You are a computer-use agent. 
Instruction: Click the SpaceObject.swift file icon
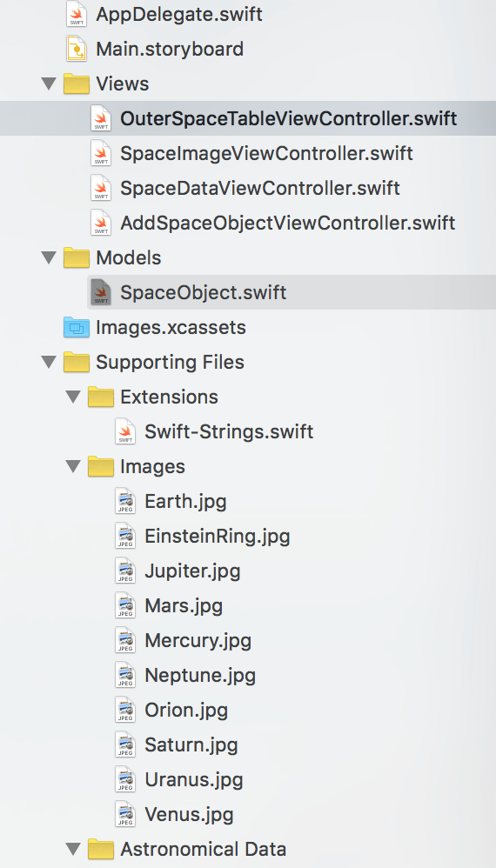point(101,292)
